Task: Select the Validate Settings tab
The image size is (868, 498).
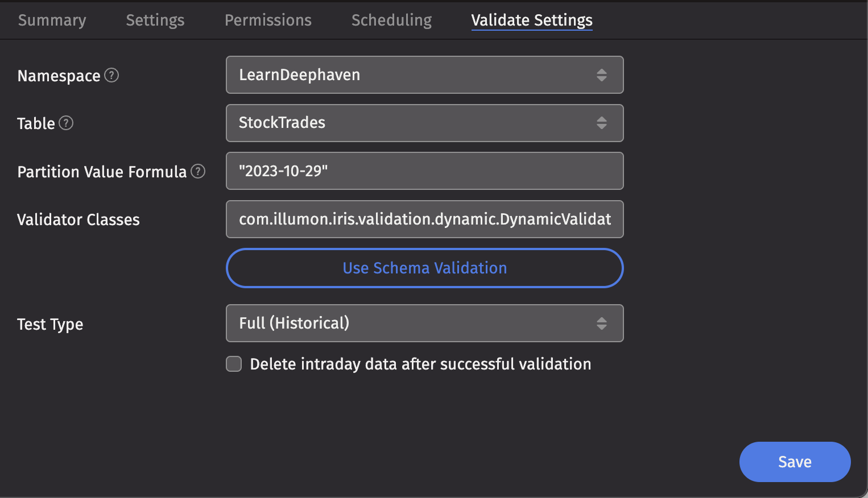Action: [532, 20]
